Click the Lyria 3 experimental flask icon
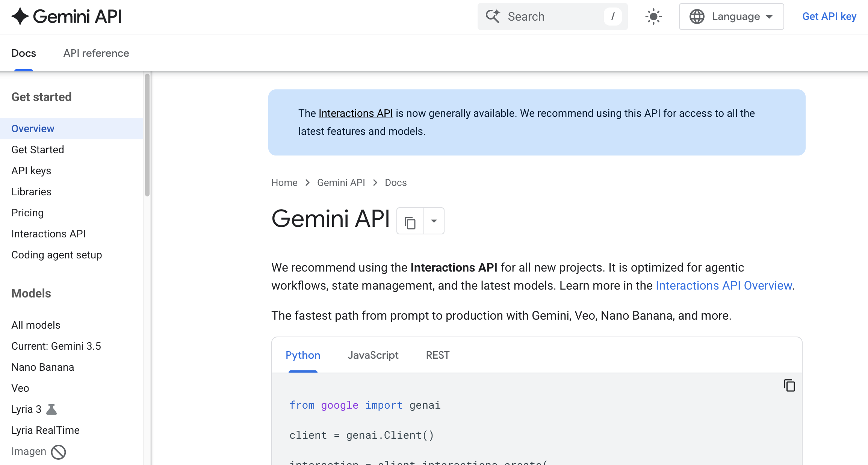The width and height of the screenshot is (868, 465). click(x=51, y=409)
